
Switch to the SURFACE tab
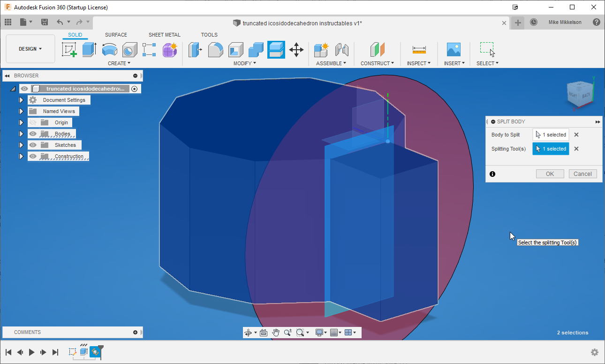tap(116, 34)
